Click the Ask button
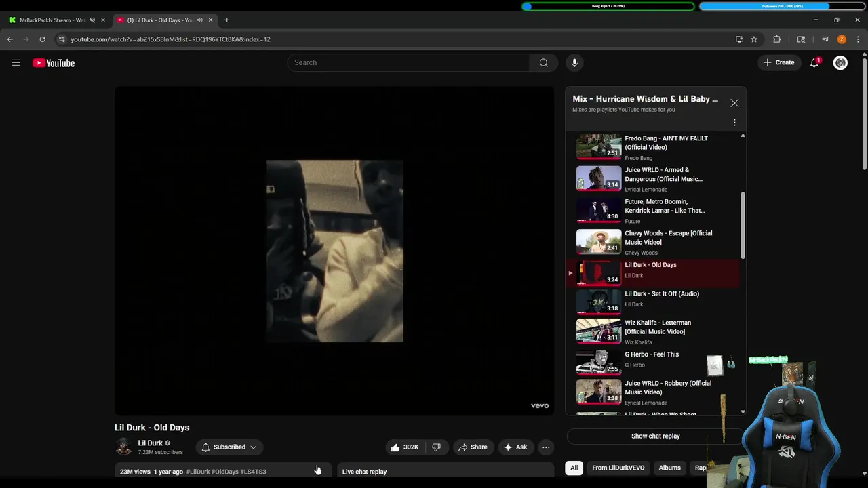This screenshot has height=488, width=868. point(515,447)
